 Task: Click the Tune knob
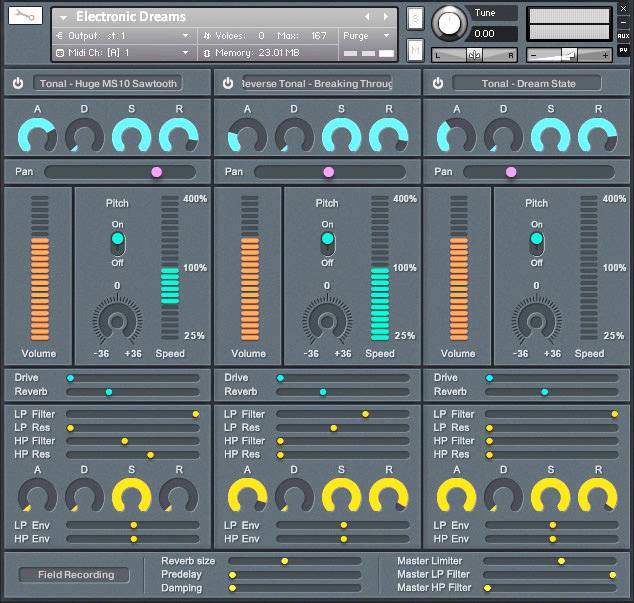click(x=449, y=21)
